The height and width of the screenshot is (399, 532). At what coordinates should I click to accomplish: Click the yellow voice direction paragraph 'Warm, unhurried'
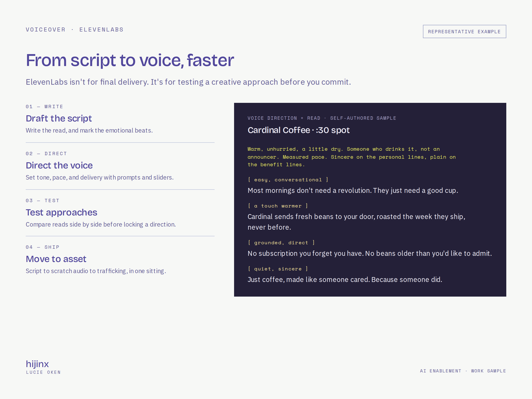pos(352,157)
